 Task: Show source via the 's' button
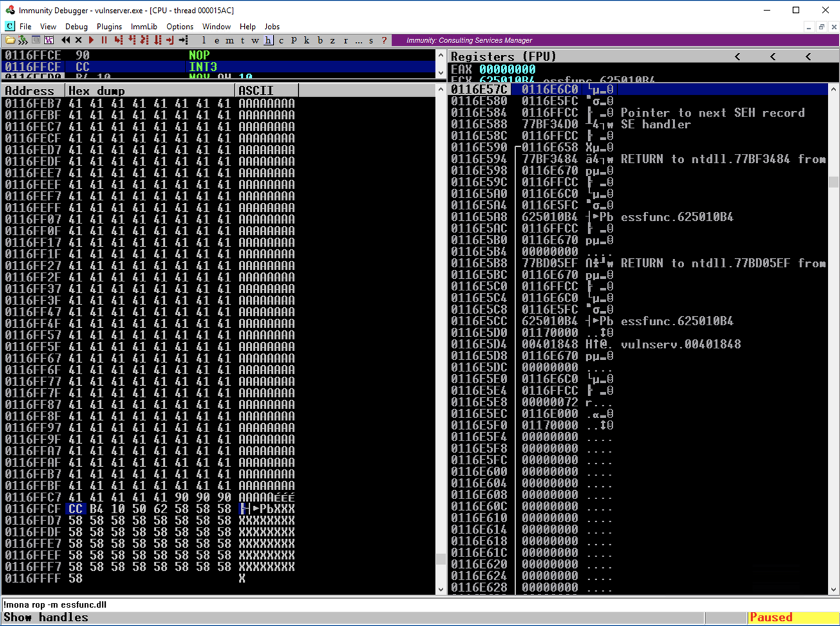pyautogui.click(x=371, y=40)
